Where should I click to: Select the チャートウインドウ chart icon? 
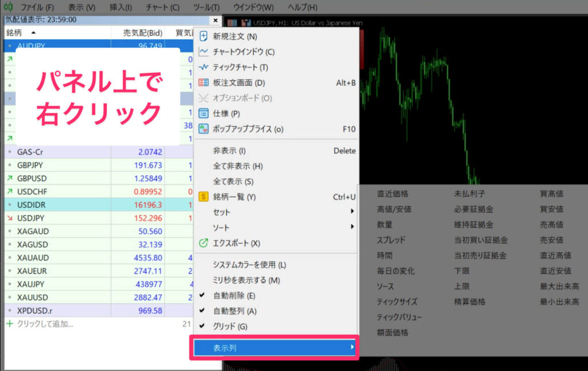(x=203, y=52)
